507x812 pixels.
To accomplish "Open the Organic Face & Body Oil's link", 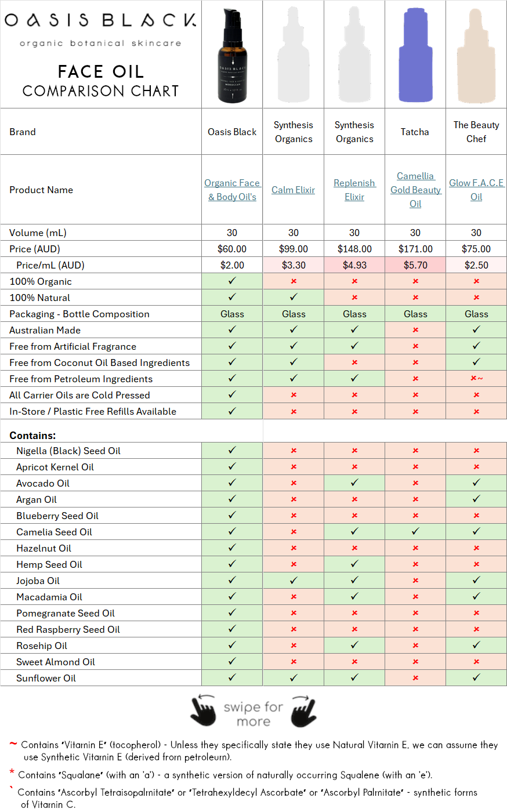I will tap(232, 190).
